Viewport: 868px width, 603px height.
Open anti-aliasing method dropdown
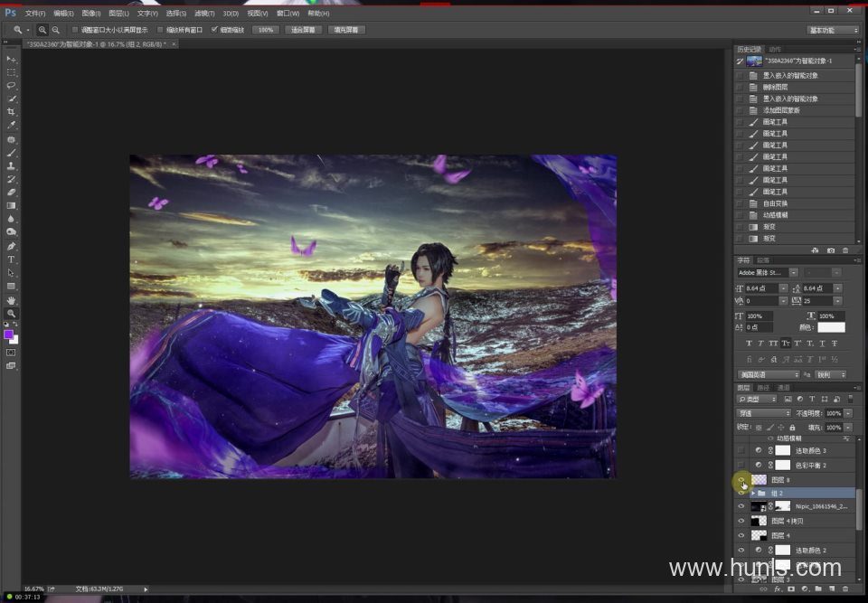pos(830,375)
